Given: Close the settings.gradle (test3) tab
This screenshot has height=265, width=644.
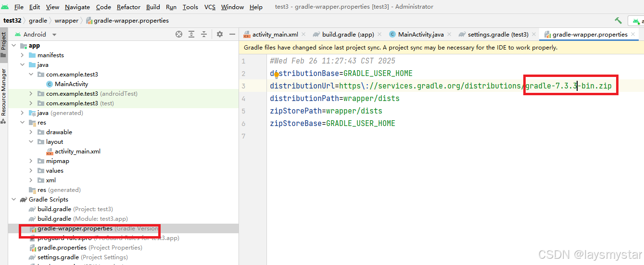Looking at the screenshot, I should [534, 34].
